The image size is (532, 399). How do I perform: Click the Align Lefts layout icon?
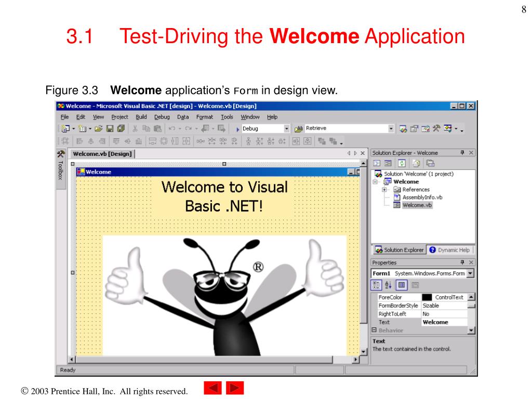pyautogui.click(x=79, y=141)
